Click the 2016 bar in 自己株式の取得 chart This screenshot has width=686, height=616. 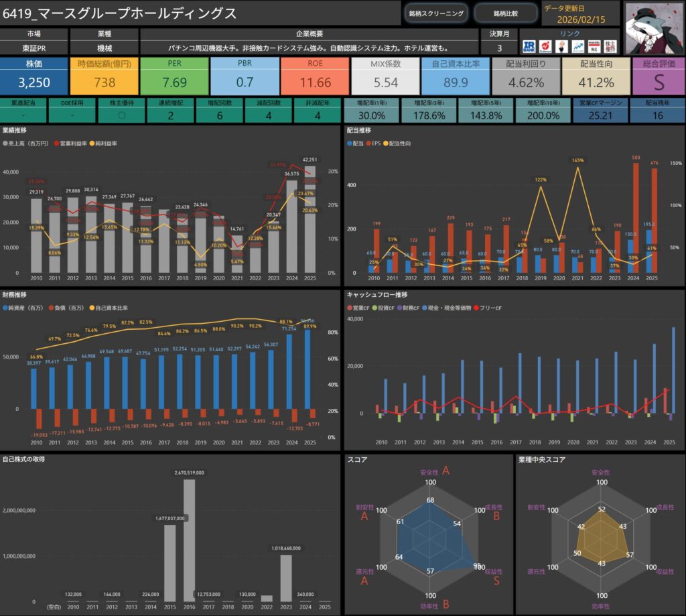pos(189,540)
